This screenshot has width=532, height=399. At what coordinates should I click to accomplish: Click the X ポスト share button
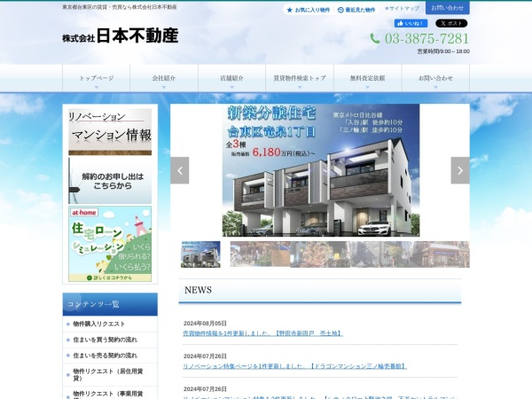[451, 23]
